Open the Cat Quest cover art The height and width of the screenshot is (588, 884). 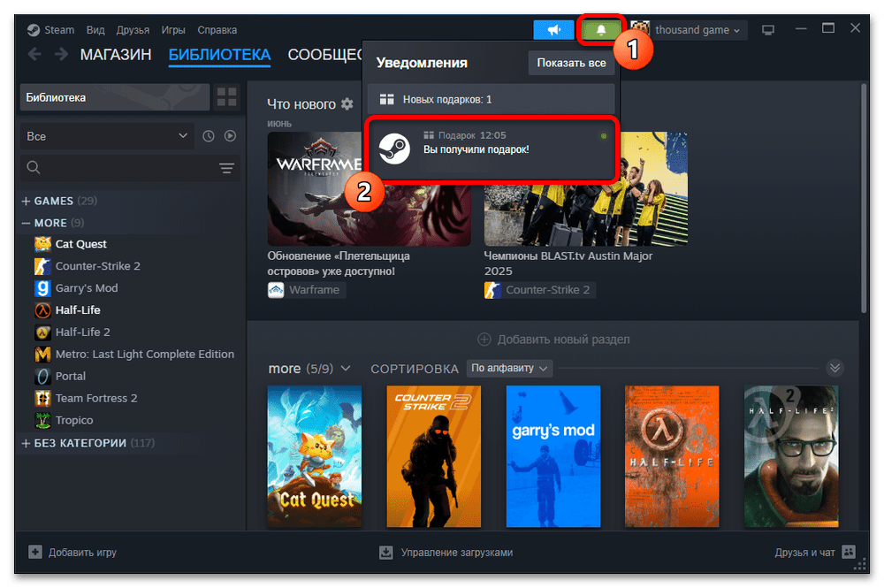click(x=314, y=456)
